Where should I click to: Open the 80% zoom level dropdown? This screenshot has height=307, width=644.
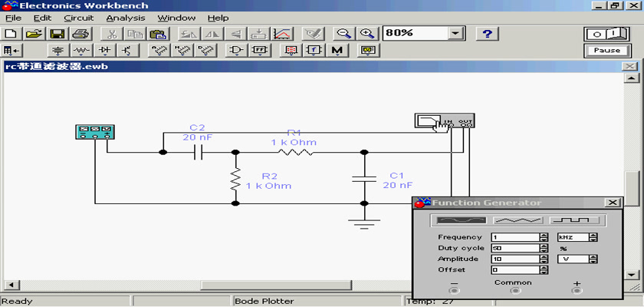(455, 33)
